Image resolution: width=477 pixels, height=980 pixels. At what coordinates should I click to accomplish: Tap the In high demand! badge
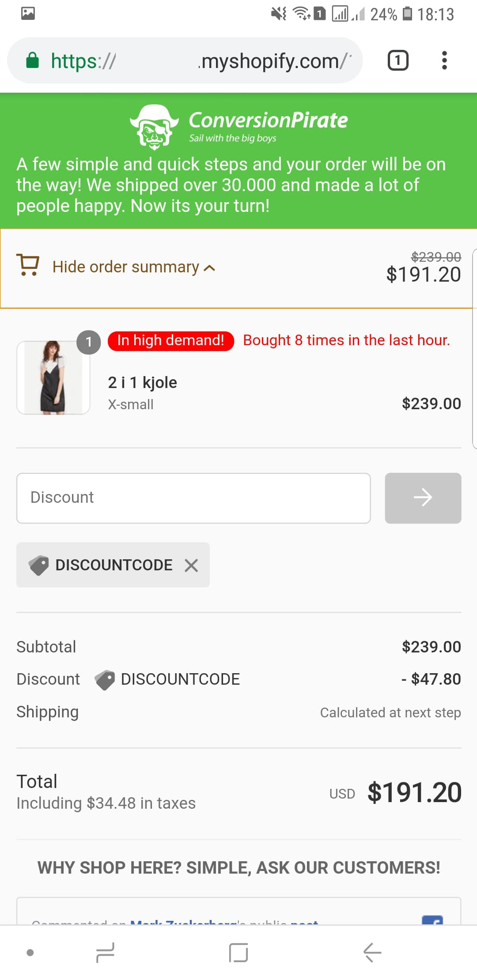click(x=170, y=341)
